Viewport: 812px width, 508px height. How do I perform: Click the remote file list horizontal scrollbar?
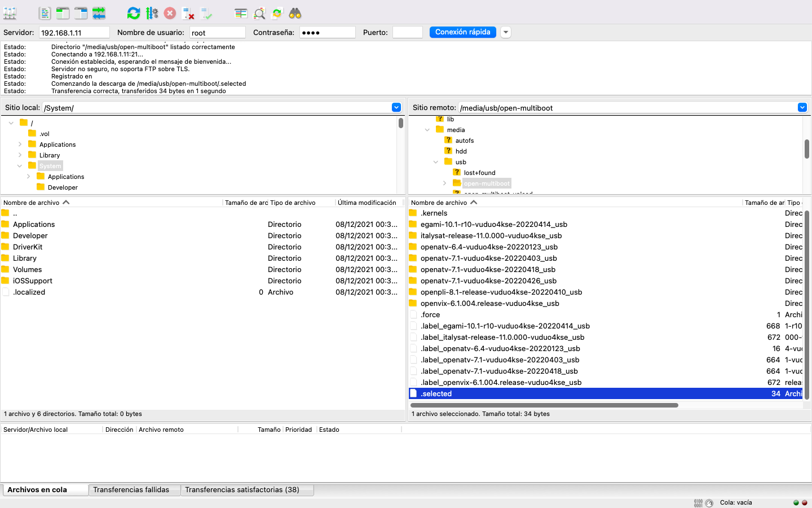click(x=544, y=405)
